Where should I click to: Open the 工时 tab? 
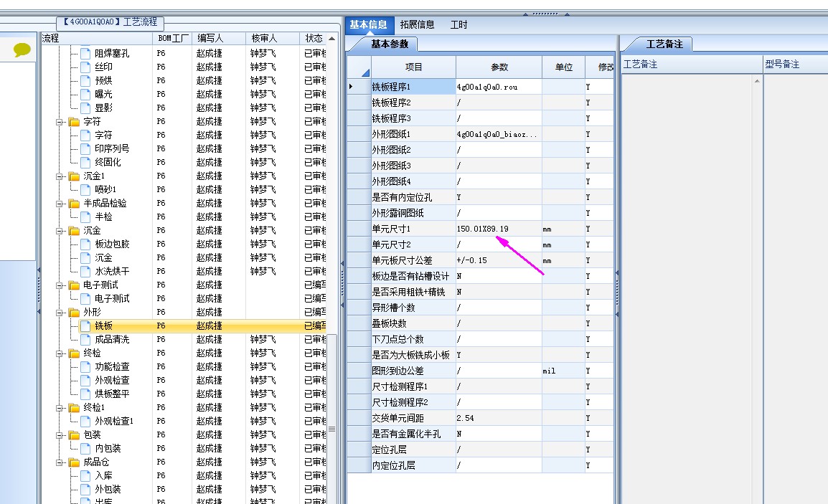coord(459,25)
